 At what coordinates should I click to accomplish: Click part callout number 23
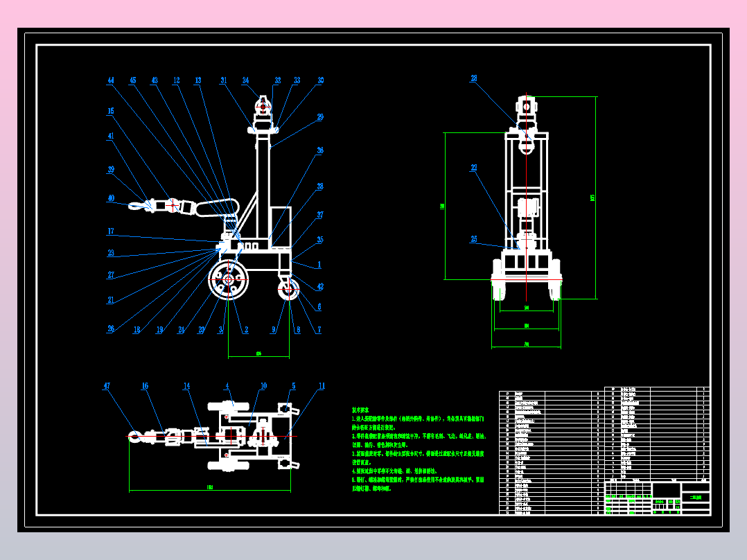(x=111, y=253)
